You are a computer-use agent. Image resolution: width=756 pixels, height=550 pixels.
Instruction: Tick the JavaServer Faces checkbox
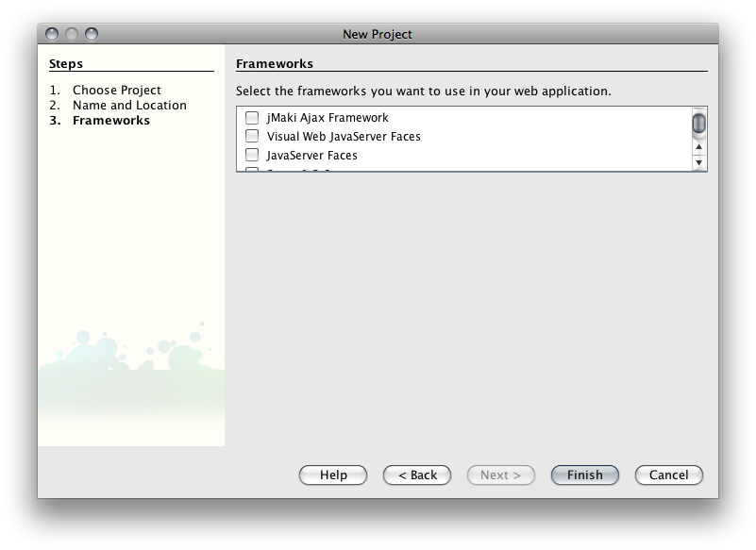pos(252,156)
